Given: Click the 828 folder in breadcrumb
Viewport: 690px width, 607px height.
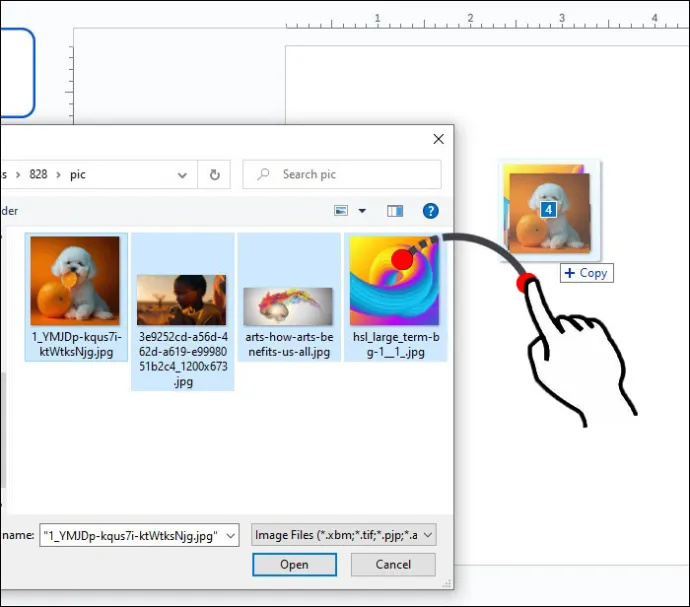Looking at the screenshot, I should [38, 174].
